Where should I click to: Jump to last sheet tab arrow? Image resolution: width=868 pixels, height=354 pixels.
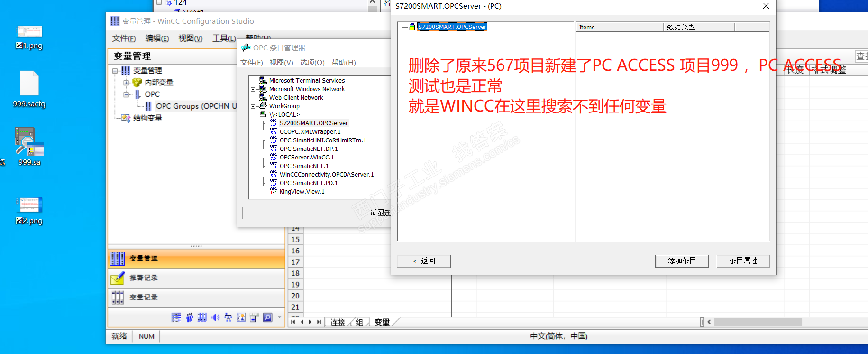coord(319,322)
